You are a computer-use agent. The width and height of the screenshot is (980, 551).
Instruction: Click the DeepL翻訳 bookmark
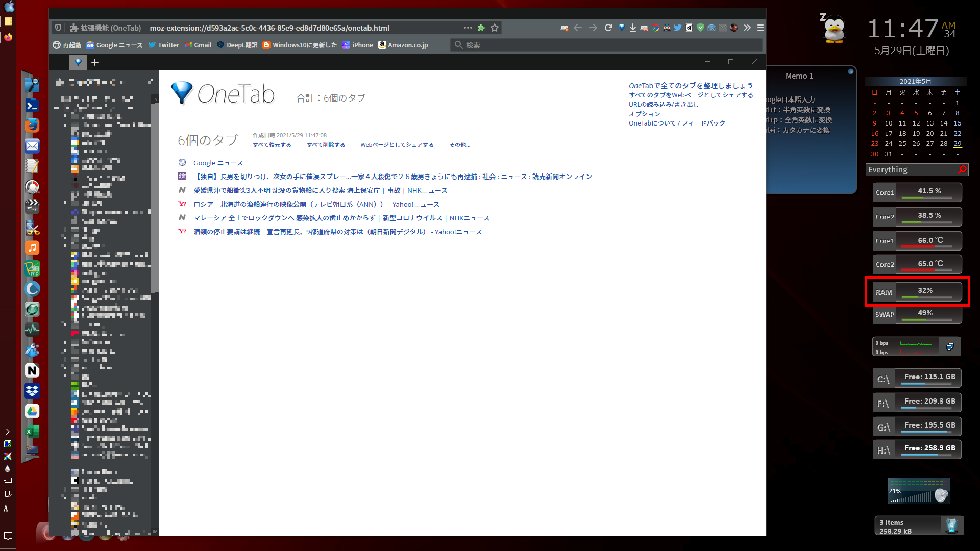click(237, 45)
